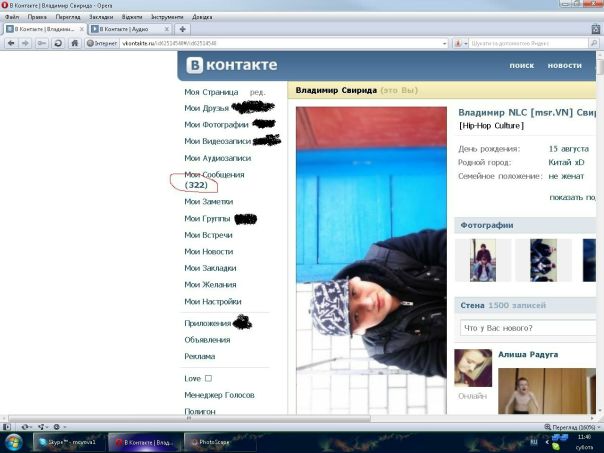Open Мои Друзья

click(206, 108)
